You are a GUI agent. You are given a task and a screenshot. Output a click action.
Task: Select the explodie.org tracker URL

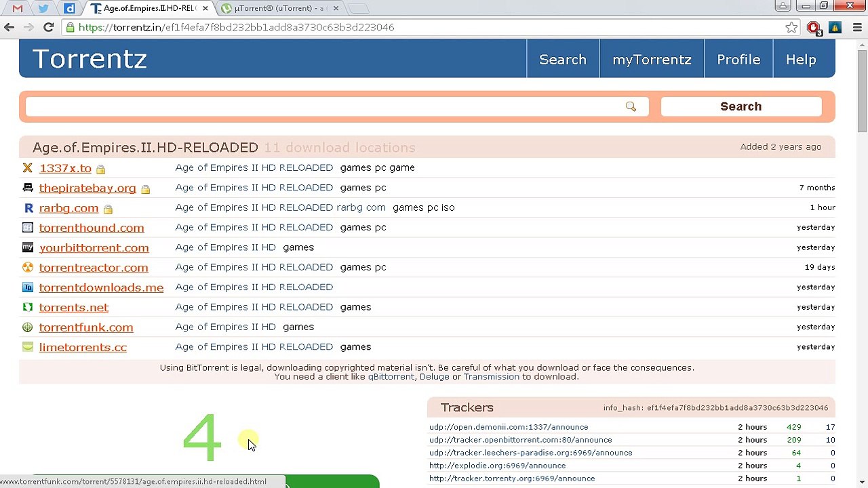point(497,466)
